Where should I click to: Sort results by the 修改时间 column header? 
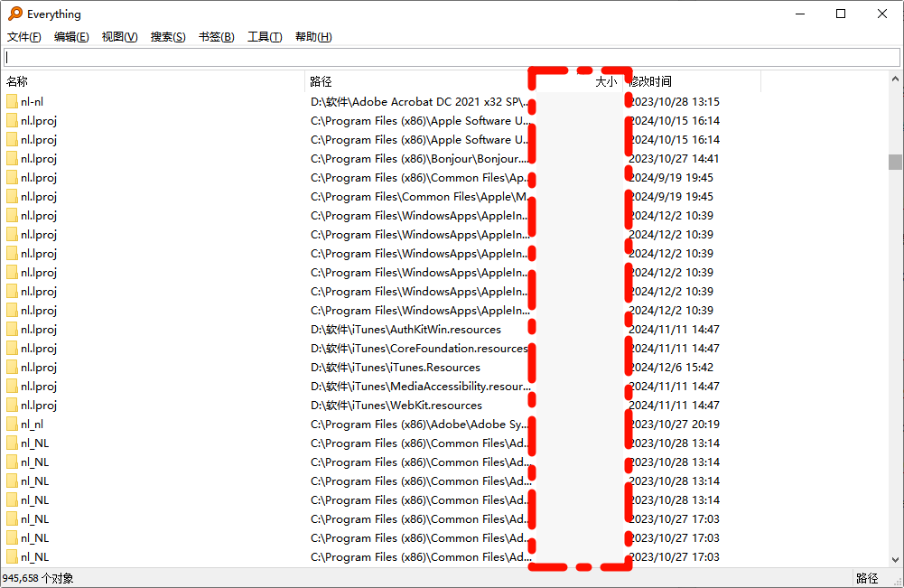coord(692,81)
